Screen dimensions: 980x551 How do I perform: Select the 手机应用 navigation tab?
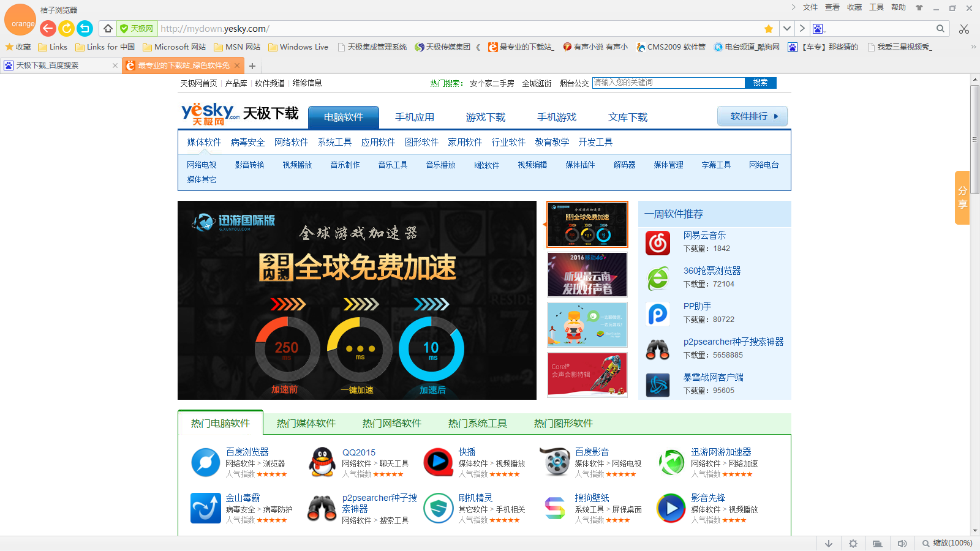pos(415,117)
